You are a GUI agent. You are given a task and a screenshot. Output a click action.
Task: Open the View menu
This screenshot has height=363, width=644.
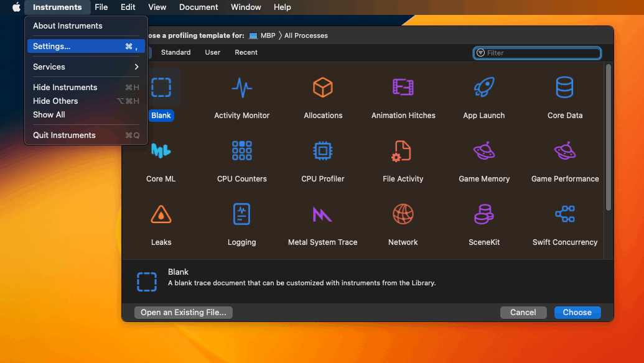(x=157, y=7)
